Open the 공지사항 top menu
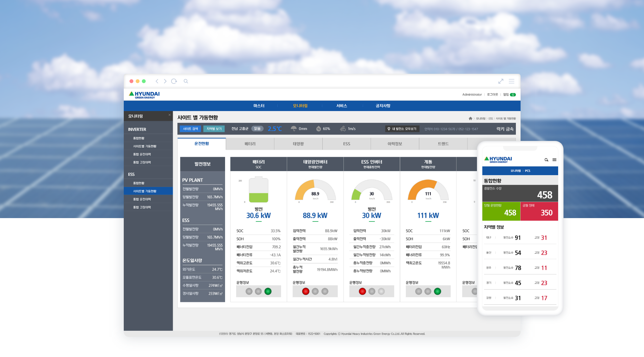644x357 pixels. click(383, 106)
